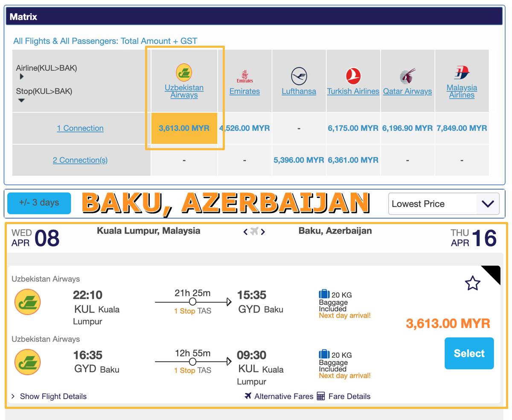This screenshot has height=420, width=512.
Task: Click the Matrix panel header
Action: 254,17
